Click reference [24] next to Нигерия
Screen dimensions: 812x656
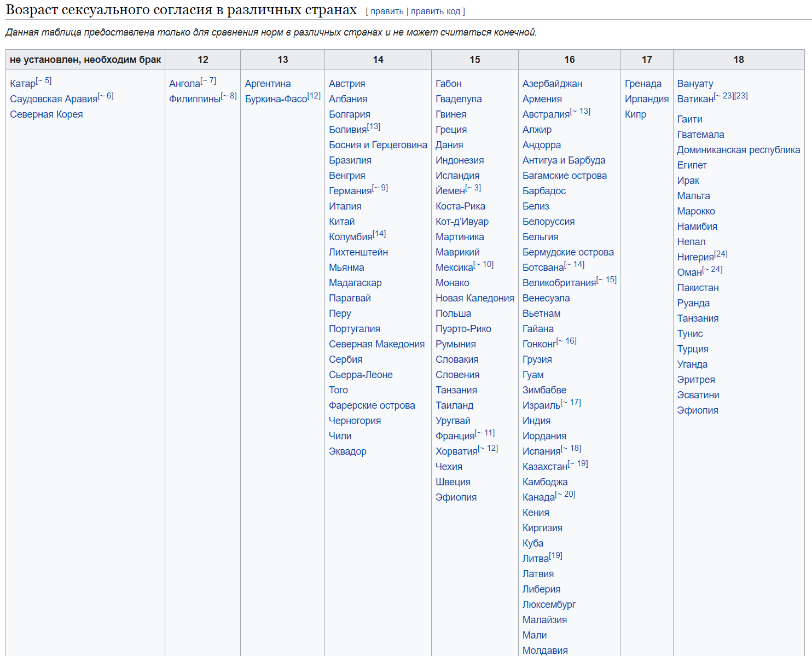pos(721,254)
